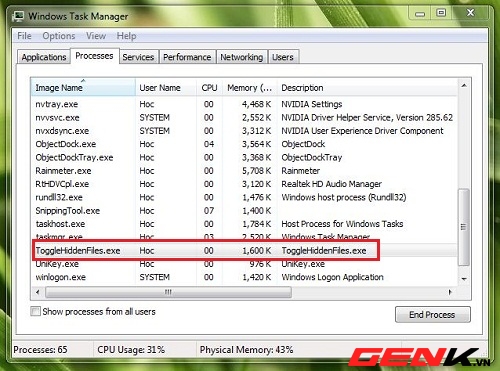Image resolution: width=500 pixels, height=371 pixels.
Task: Click the Processes: 65 status entry
Action: point(40,350)
